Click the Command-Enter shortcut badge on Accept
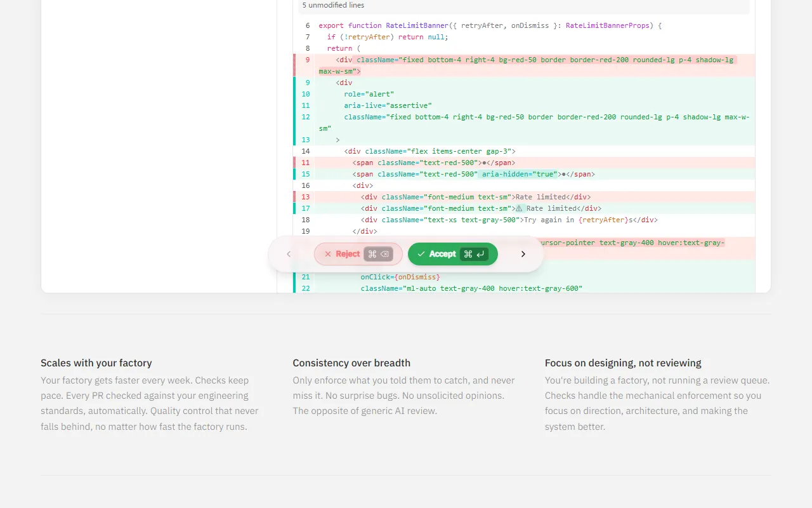This screenshot has width=812, height=508. click(x=474, y=254)
